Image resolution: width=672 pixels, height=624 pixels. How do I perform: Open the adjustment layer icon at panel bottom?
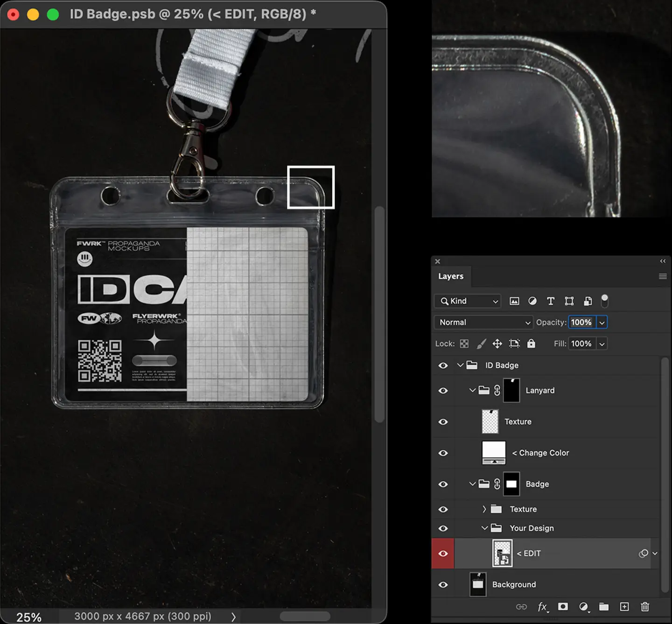coord(583,607)
